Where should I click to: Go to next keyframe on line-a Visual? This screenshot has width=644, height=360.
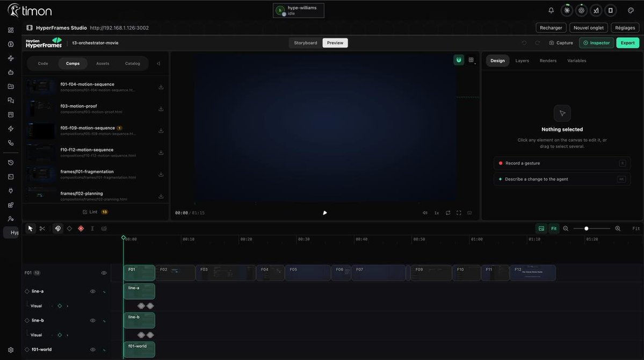coord(67,306)
